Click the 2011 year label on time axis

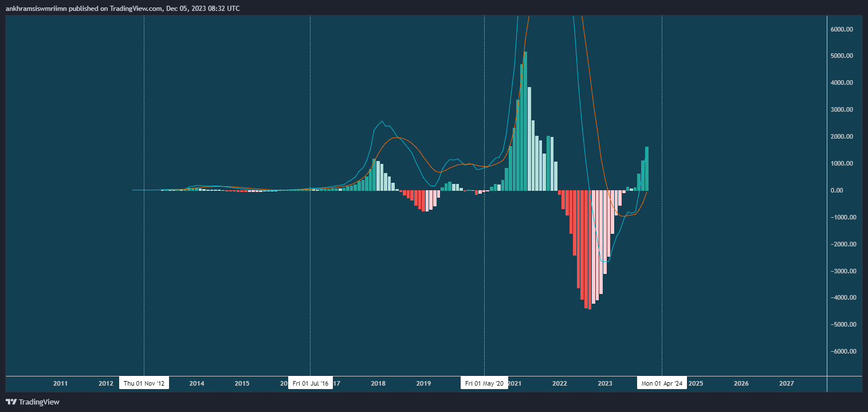[60, 383]
